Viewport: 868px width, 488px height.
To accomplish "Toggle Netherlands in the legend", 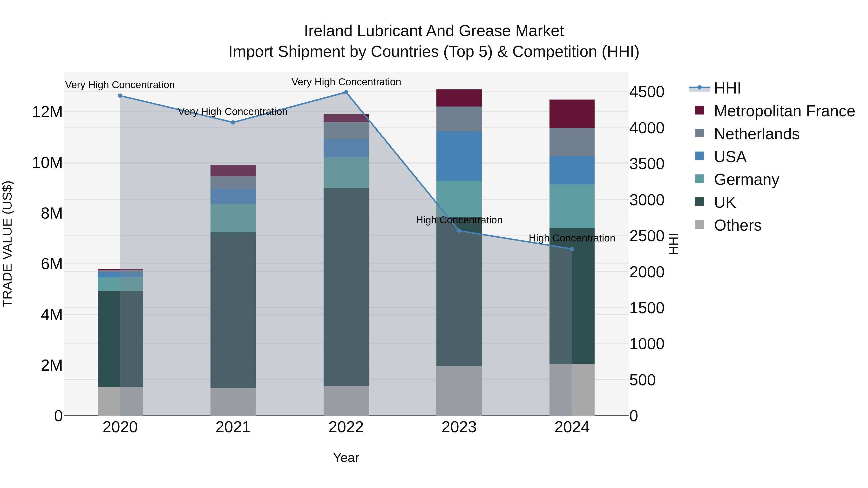I will point(747,134).
